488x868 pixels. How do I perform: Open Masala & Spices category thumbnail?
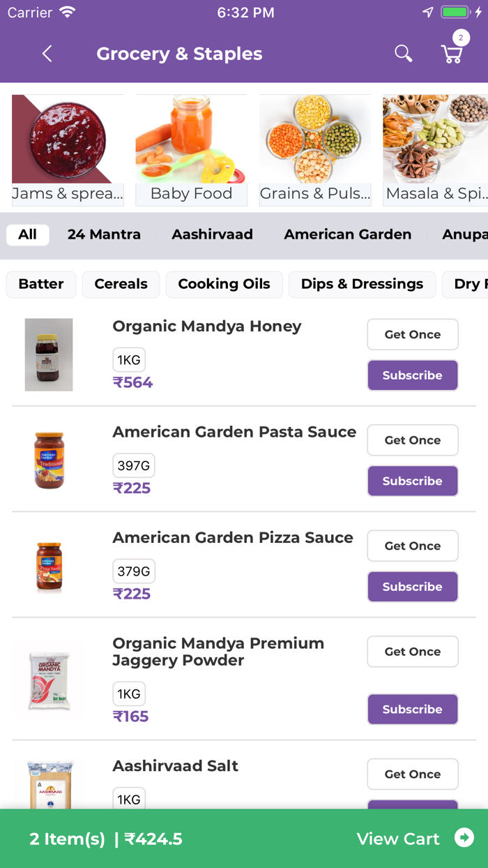pyautogui.click(x=436, y=150)
